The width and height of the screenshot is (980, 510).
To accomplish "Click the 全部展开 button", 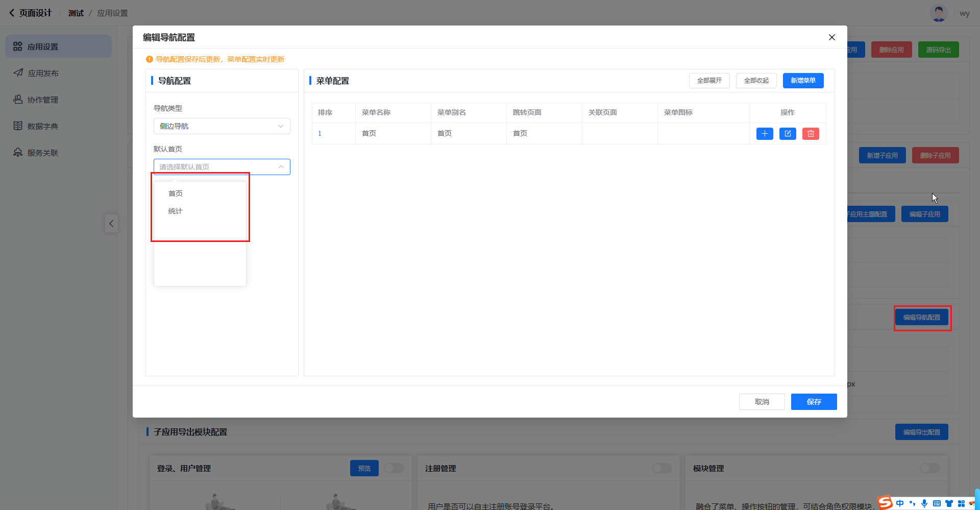I will tap(709, 81).
